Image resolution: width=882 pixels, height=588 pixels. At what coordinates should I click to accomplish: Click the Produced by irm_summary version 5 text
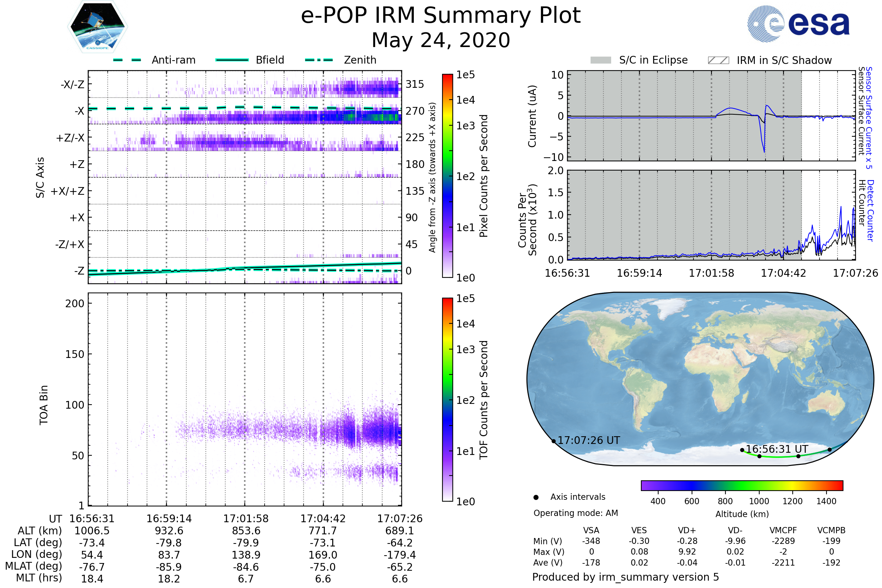tap(625, 577)
